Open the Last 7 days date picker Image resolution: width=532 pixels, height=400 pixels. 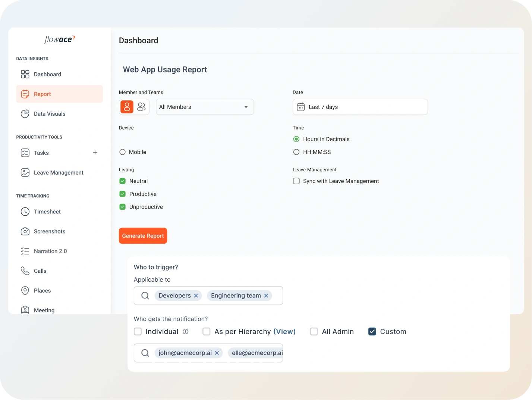pyautogui.click(x=360, y=107)
